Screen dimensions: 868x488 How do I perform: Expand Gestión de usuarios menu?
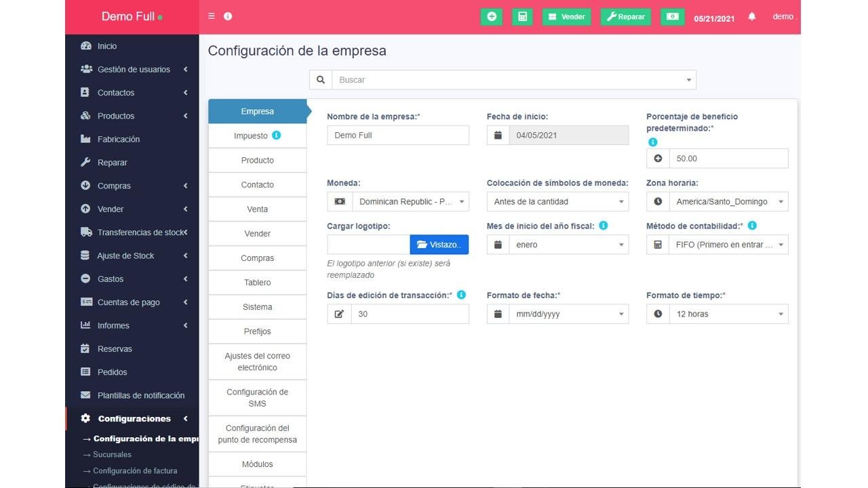(x=132, y=69)
